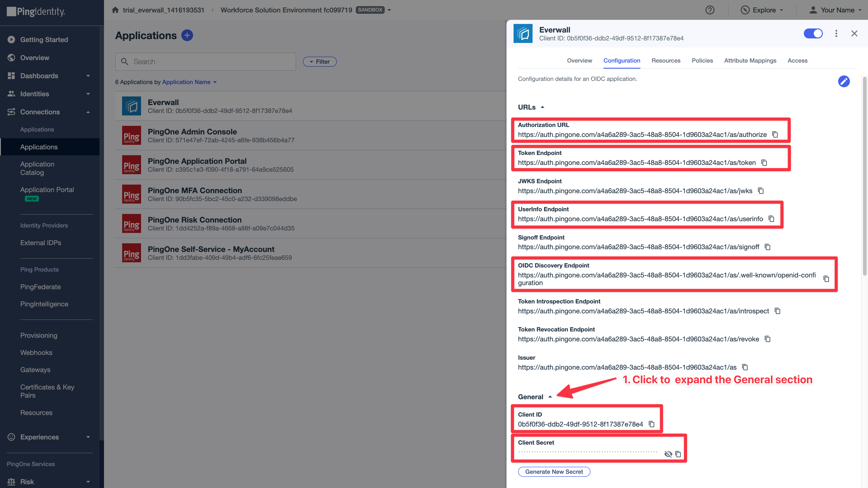Collapse the URLs section
The height and width of the screenshot is (488, 868).
(x=531, y=107)
